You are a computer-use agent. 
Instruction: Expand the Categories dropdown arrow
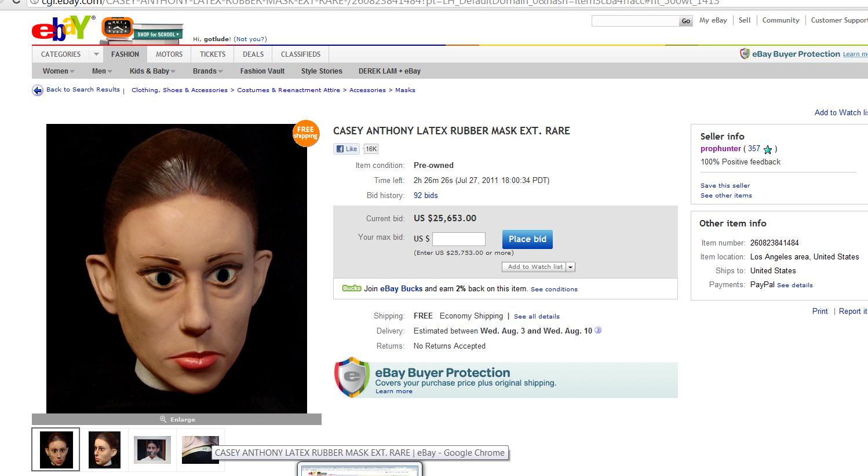(x=96, y=54)
